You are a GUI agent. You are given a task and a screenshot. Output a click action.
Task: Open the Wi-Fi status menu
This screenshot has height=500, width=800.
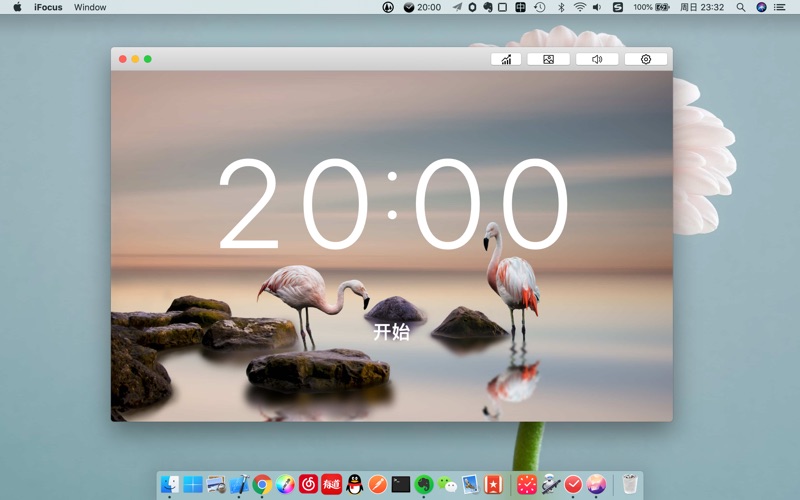pos(579,7)
